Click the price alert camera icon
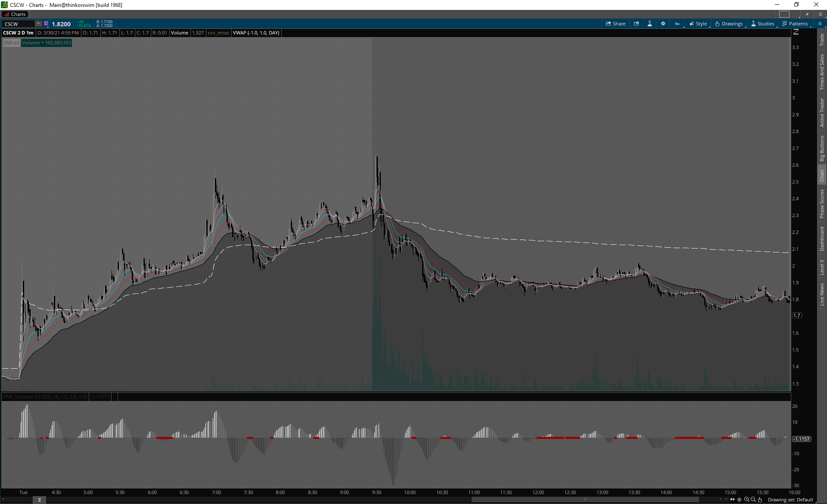Screen dimensions: 827x504 tap(636, 24)
